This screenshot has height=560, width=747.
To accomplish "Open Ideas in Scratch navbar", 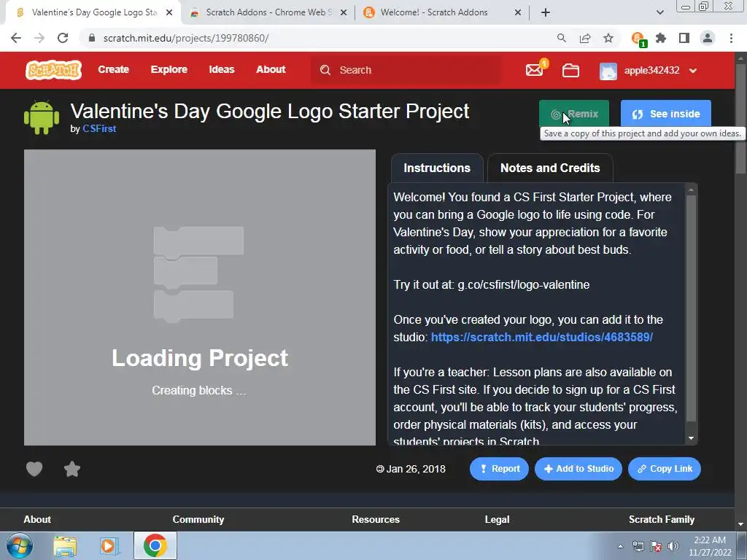I will point(222,69).
